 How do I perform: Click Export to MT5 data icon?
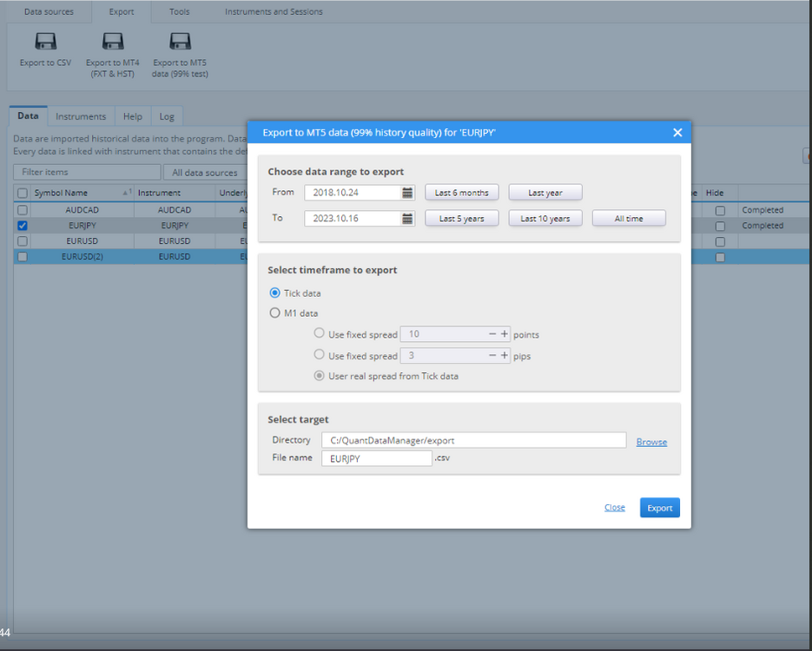tap(181, 42)
